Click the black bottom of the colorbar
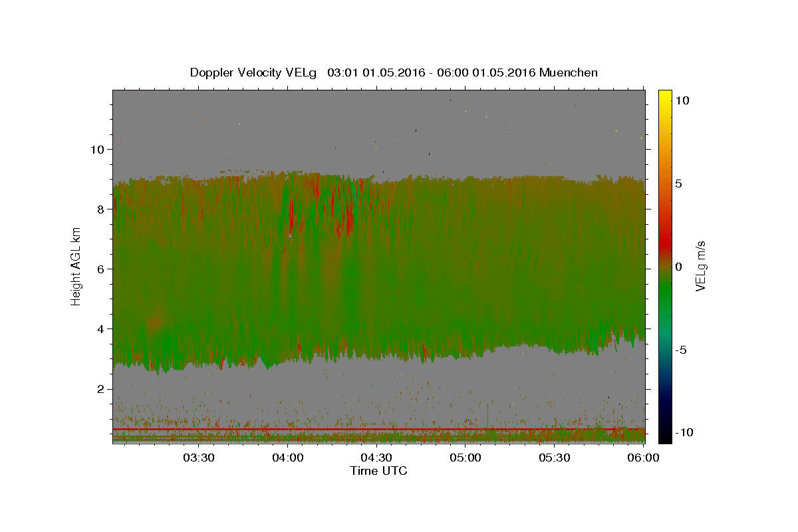This screenshot has width=798, height=532. point(665,436)
